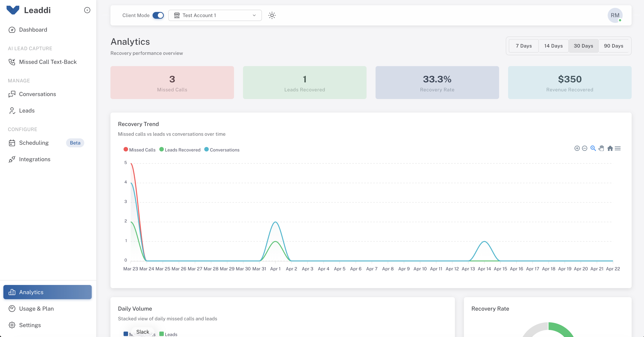The width and height of the screenshot is (644, 337).
Task: Turn off the Client Mode switch
Action: click(158, 15)
